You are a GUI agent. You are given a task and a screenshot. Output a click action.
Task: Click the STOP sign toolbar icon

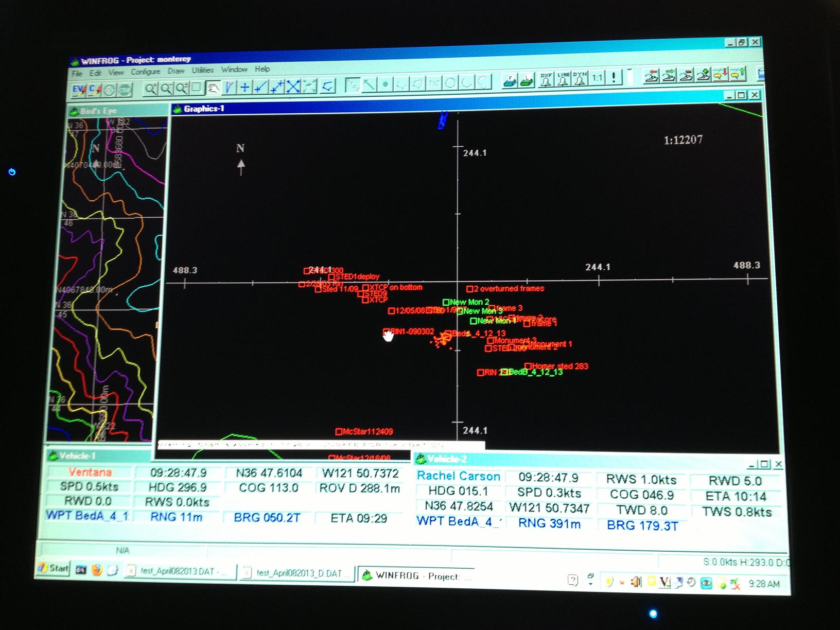[125, 90]
